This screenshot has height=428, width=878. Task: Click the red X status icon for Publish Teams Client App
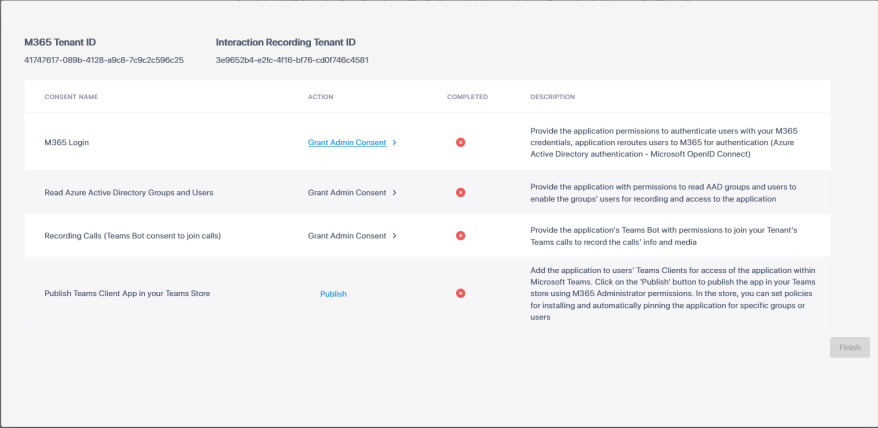coord(460,293)
